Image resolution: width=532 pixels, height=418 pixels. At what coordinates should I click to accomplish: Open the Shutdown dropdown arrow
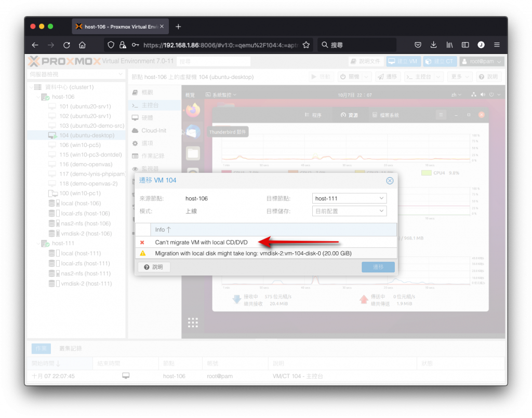(x=366, y=77)
